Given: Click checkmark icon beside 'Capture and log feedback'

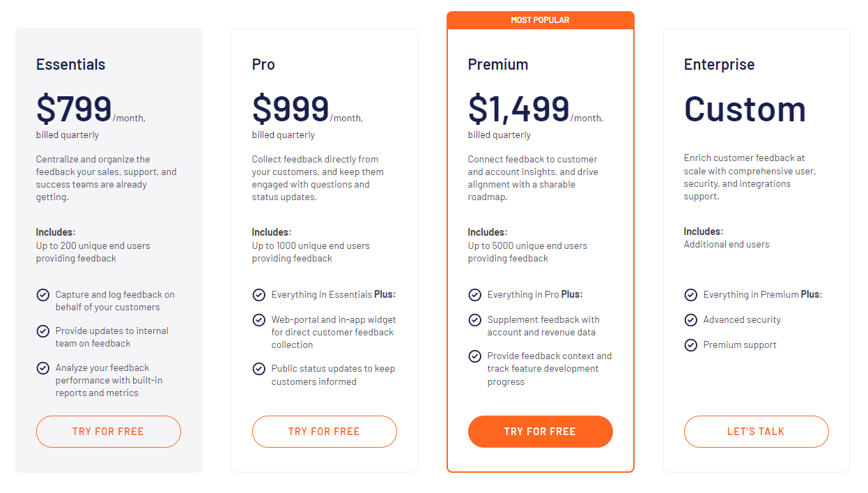Looking at the screenshot, I should [x=42, y=295].
